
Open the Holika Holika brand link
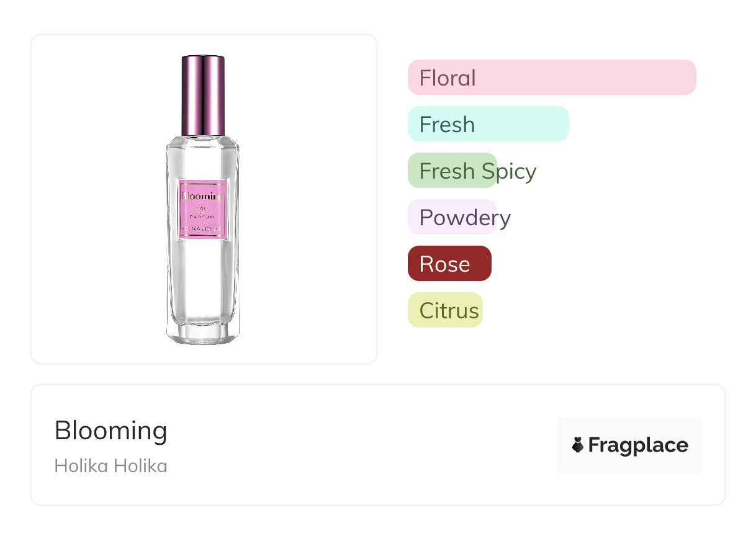click(x=111, y=466)
